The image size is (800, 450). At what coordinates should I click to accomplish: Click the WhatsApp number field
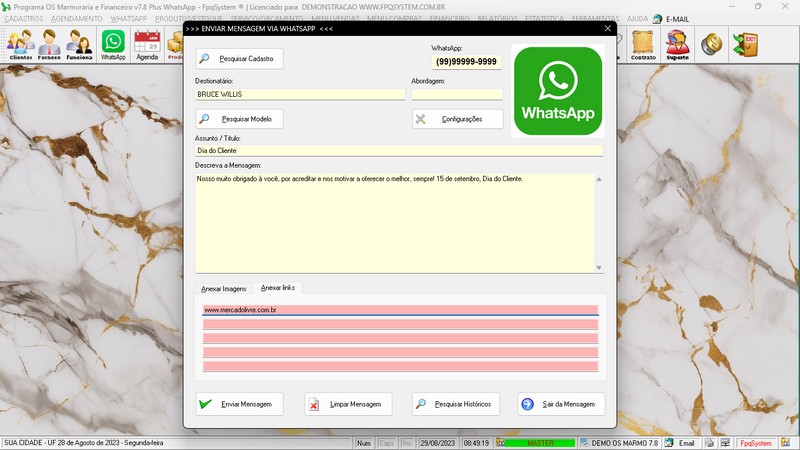[466, 62]
